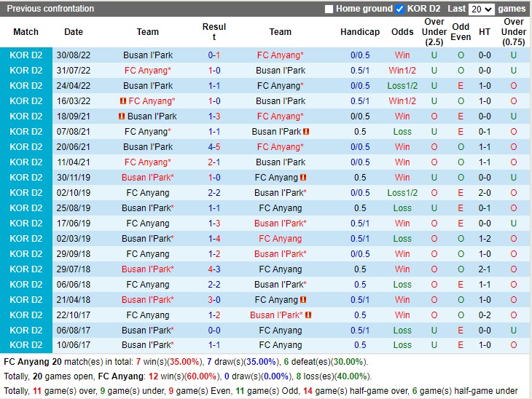532x399 pixels.
Task: Click Busan I'Park home team on 30/08/22 row
Action: coord(148,55)
